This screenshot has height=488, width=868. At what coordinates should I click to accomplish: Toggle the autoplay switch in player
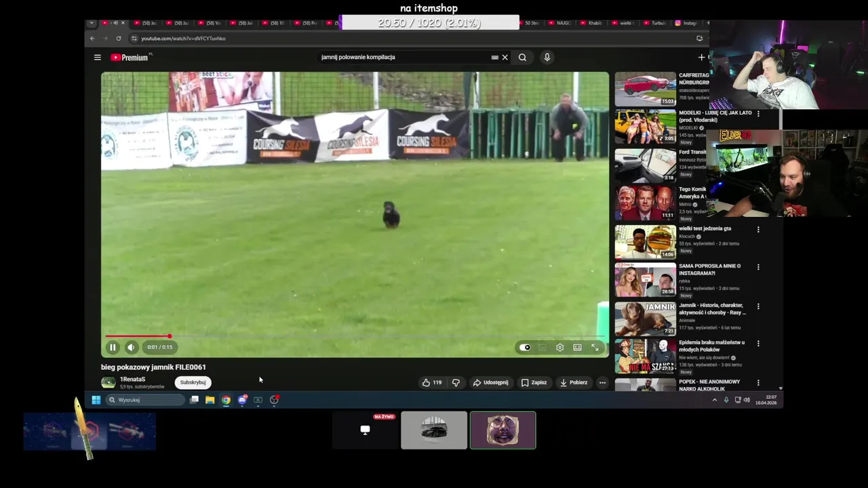click(525, 348)
